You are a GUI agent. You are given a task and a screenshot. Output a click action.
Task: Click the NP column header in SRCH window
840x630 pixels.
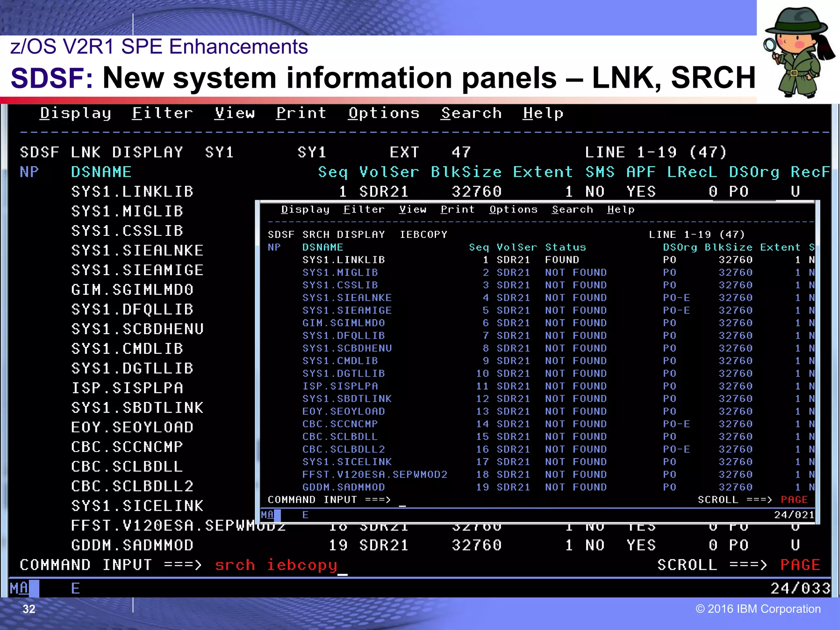coord(274,247)
